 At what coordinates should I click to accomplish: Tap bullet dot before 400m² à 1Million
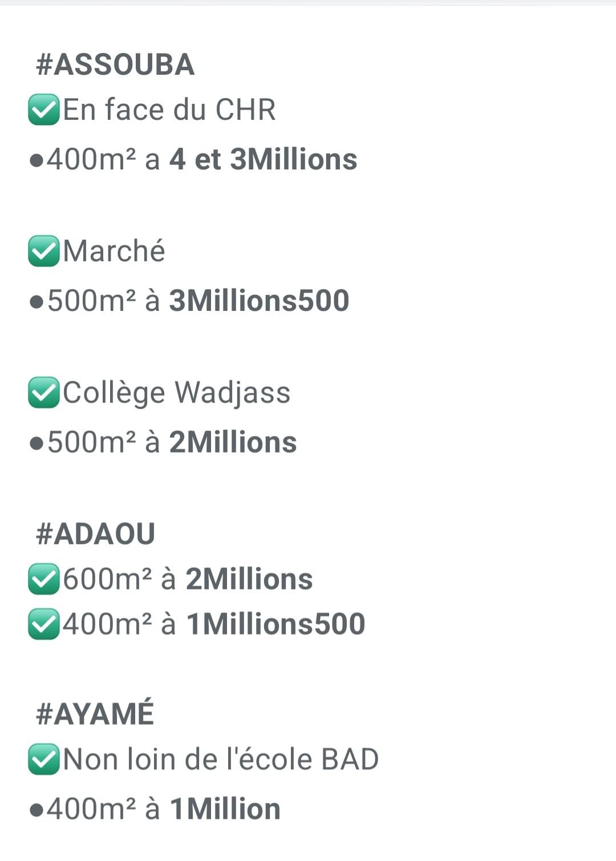click(37, 810)
